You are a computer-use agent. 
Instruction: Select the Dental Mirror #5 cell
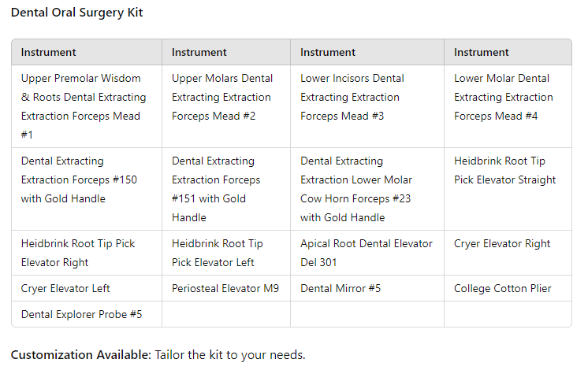tap(367, 288)
